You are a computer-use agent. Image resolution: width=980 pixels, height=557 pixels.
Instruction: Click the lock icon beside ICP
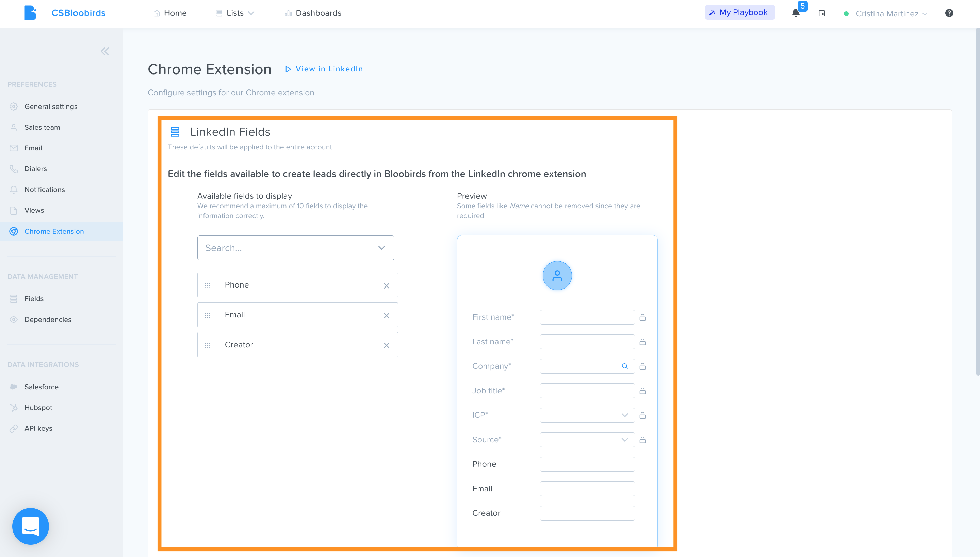click(643, 415)
